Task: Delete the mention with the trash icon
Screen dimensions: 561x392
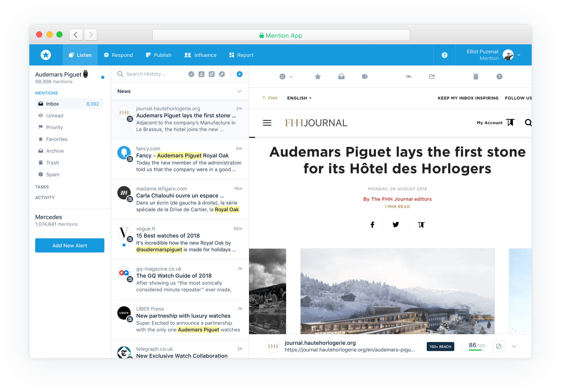Action: 476,76
